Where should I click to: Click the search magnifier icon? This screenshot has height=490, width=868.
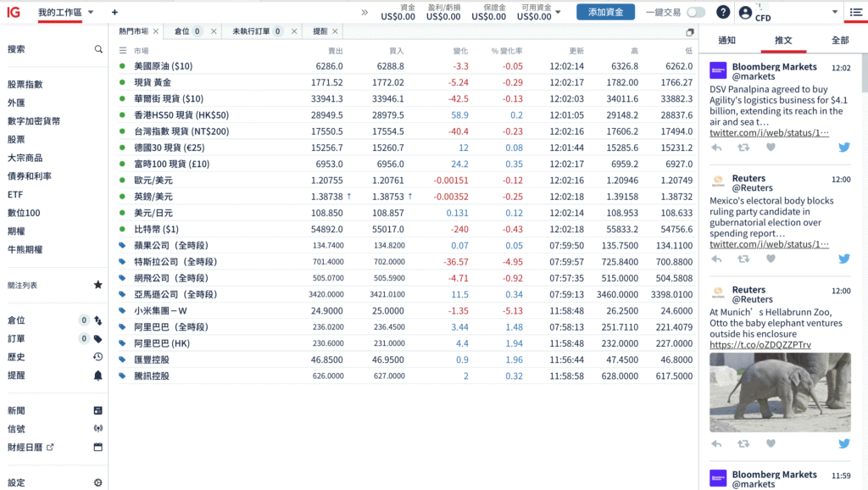point(98,49)
